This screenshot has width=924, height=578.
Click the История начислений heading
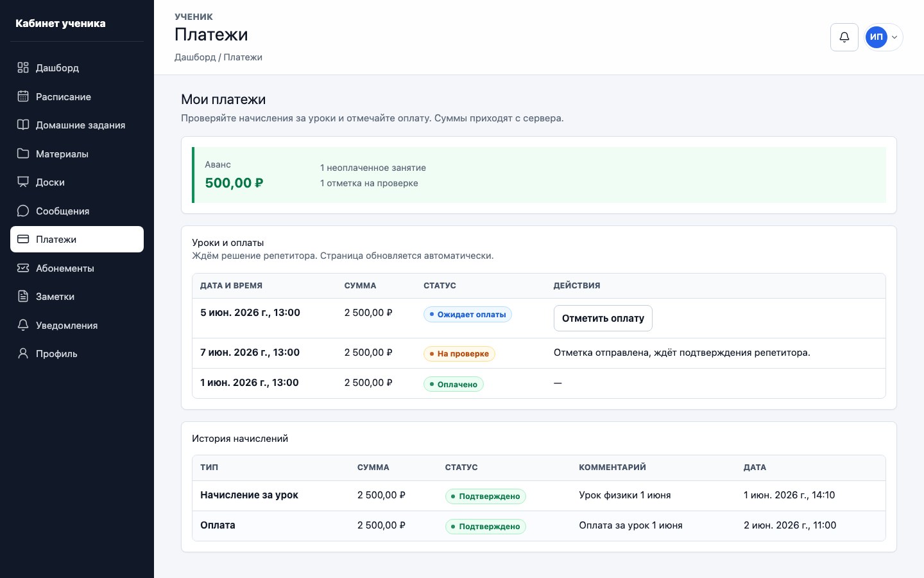tap(240, 439)
